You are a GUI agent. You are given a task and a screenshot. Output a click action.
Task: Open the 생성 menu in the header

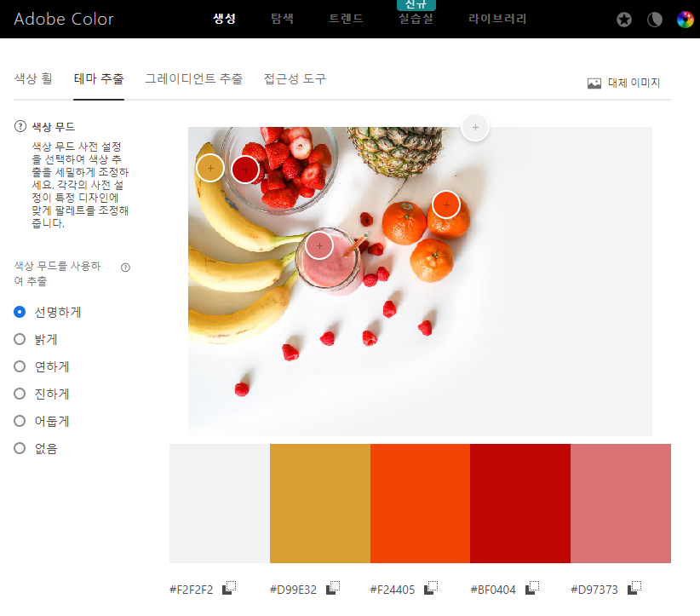pyautogui.click(x=224, y=19)
